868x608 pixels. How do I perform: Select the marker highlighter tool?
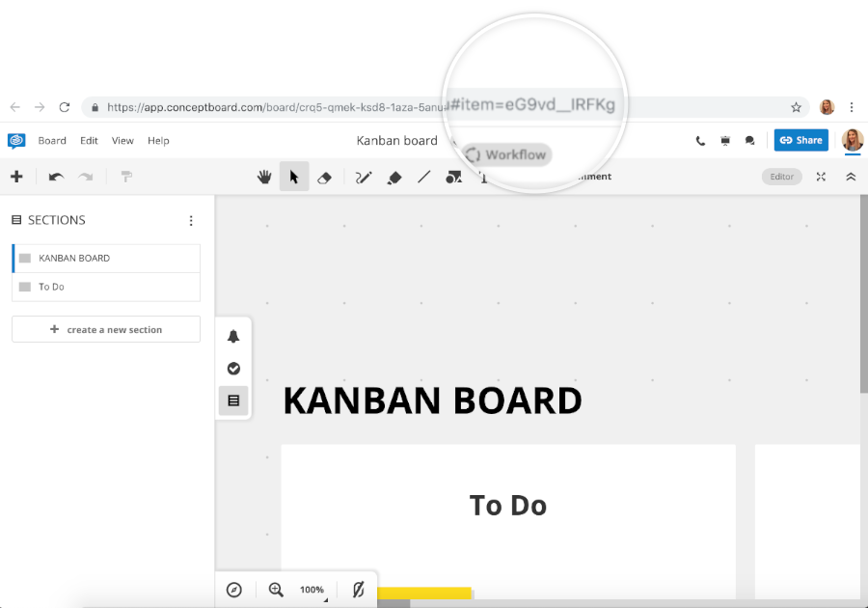[x=393, y=177]
